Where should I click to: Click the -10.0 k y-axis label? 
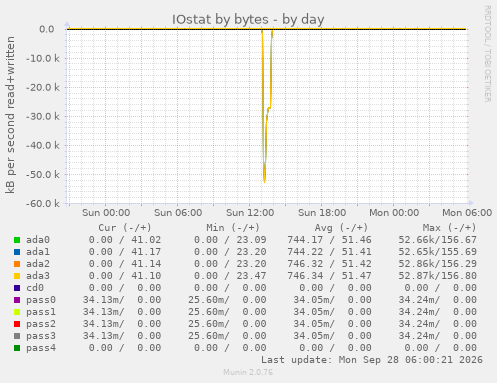point(43,59)
